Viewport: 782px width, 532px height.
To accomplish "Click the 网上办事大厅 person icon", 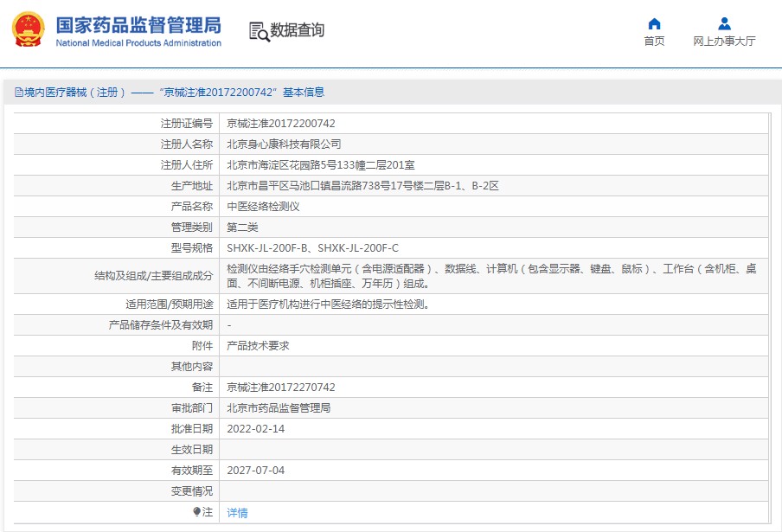I will [724, 23].
